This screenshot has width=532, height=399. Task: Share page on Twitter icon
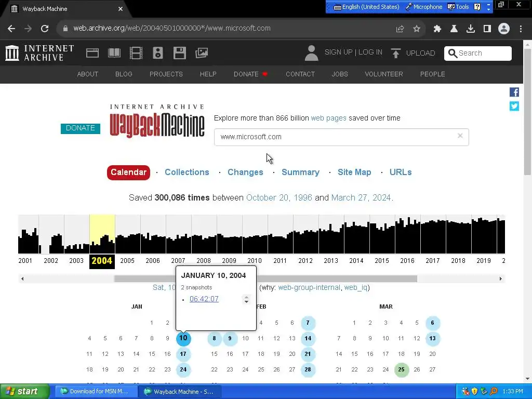pyautogui.click(x=514, y=106)
